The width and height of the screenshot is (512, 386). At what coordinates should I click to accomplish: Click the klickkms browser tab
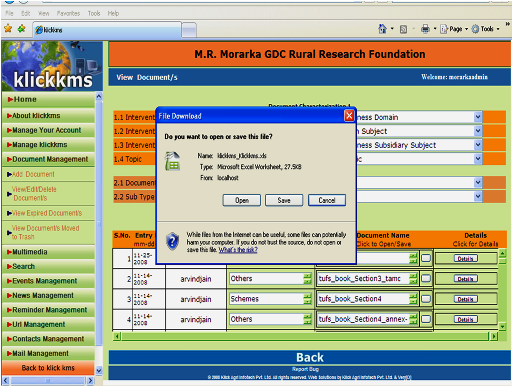[107, 30]
